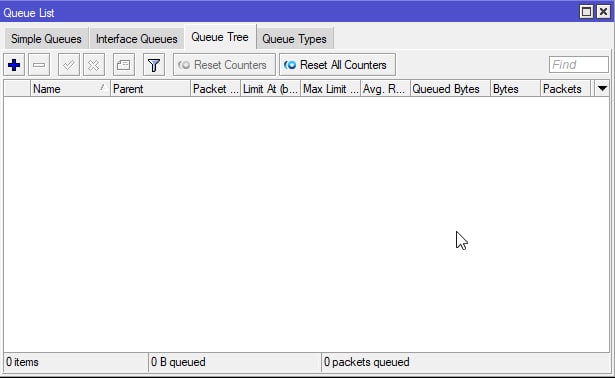Click the Bytes column header
This screenshot has height=378, width=615.
click(515, 89)
